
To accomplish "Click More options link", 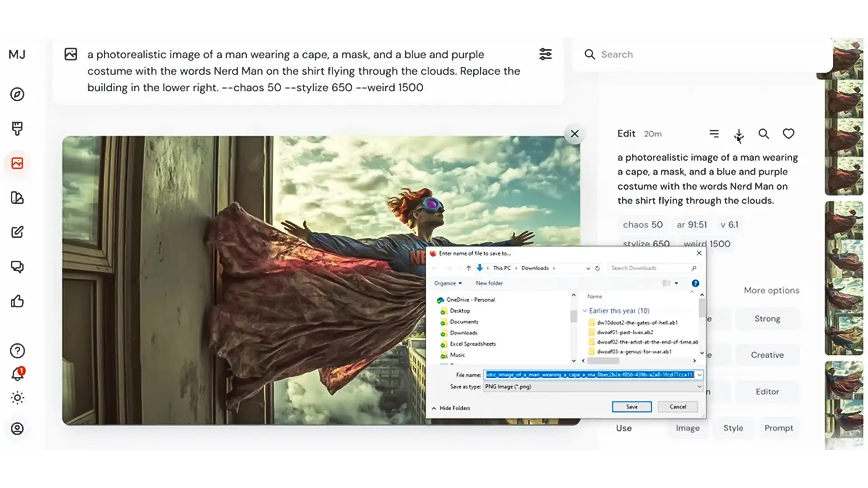I will 771,291.
